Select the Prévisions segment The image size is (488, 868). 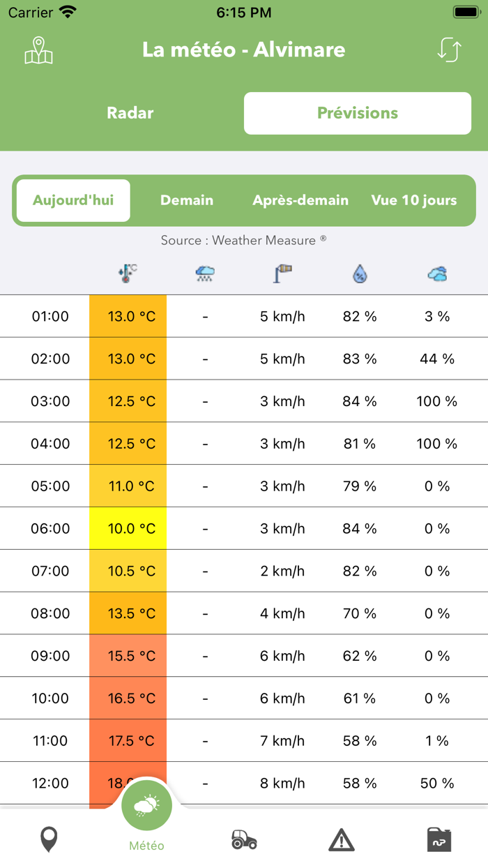coord(358,113)
